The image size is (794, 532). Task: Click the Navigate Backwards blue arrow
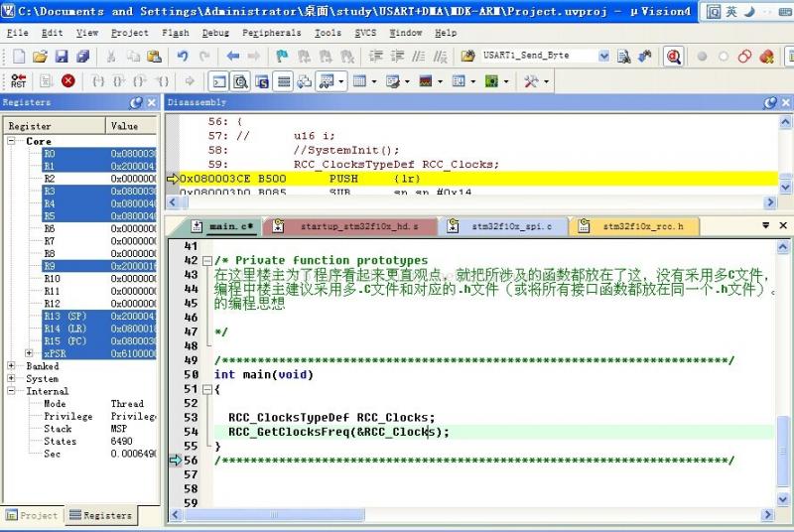(233, 57)
